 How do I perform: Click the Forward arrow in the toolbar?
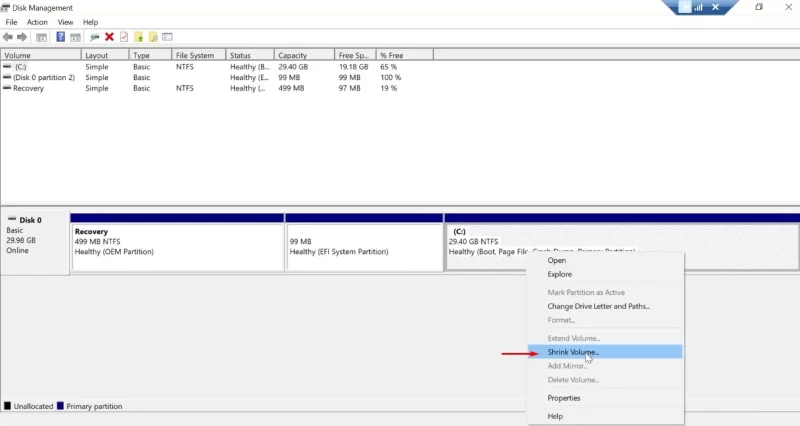(x=22, y=37)
